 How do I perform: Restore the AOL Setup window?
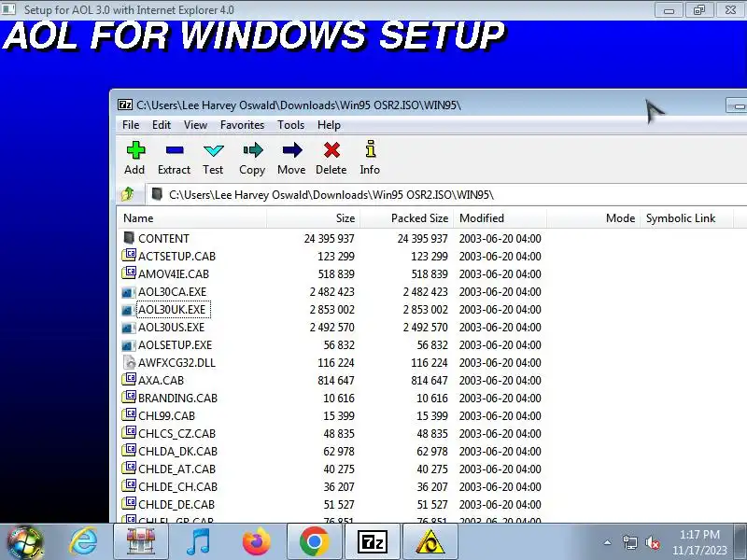pos(698,9)
